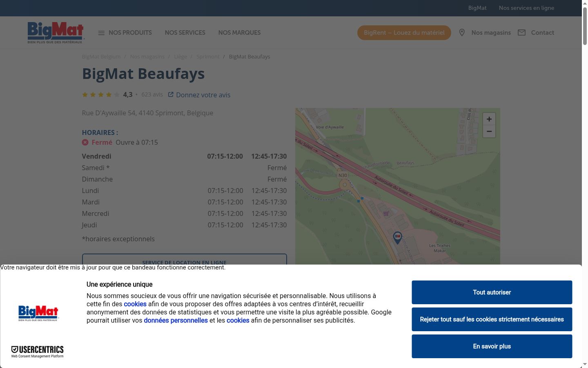Click the BigMat Belgium breadcrumb
The image size is (588, 368).
tap(101, 56)
